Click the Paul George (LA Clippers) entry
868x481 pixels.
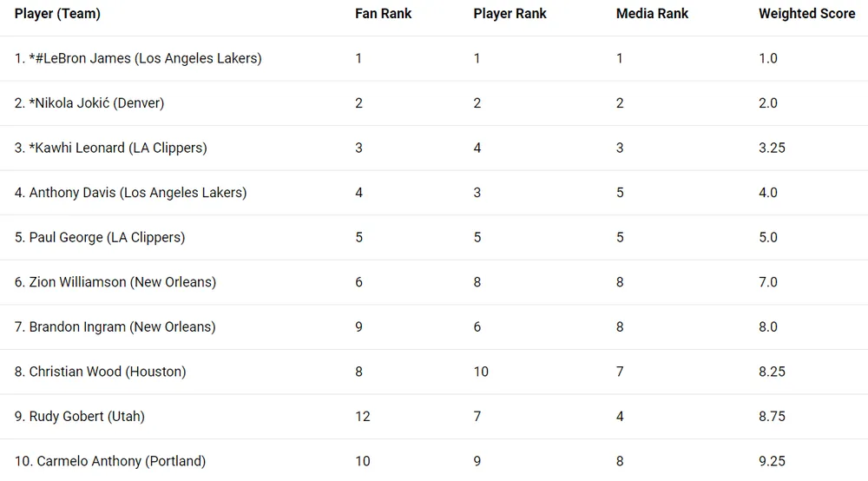(x=100, y=237)
